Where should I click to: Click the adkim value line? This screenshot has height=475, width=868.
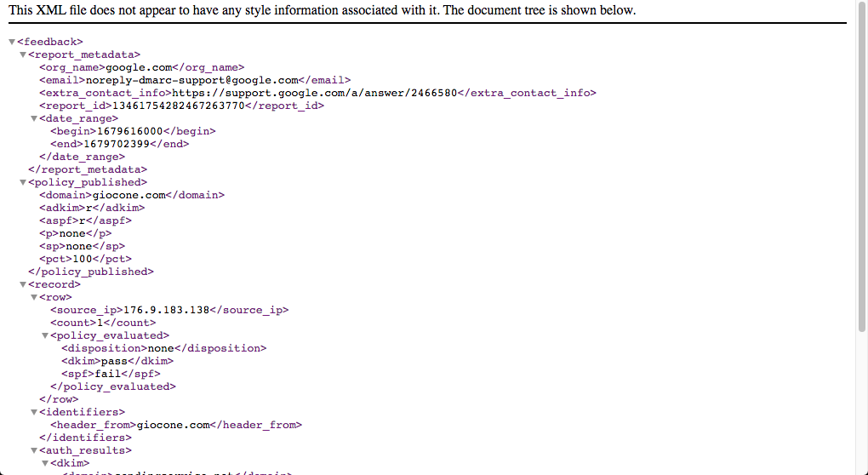point(92,208)
